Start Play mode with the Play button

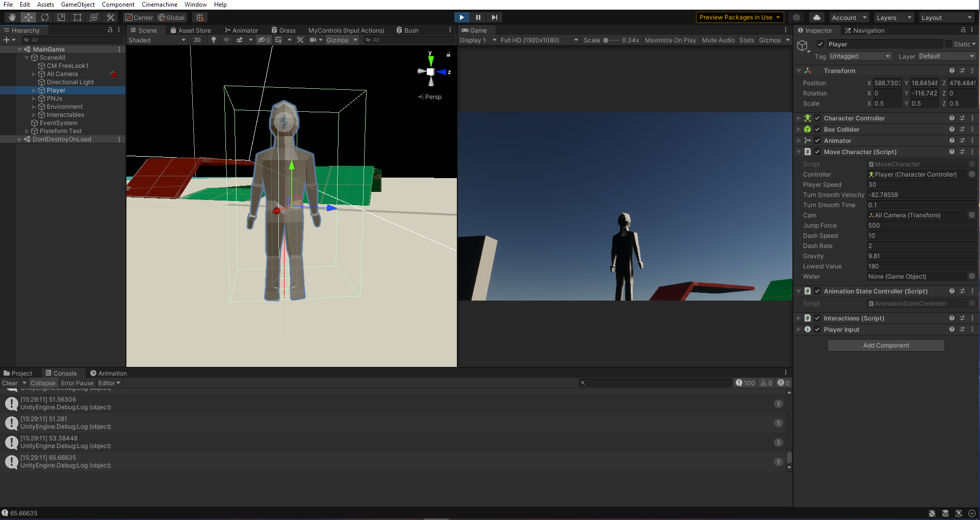click(x=461, y=17)
